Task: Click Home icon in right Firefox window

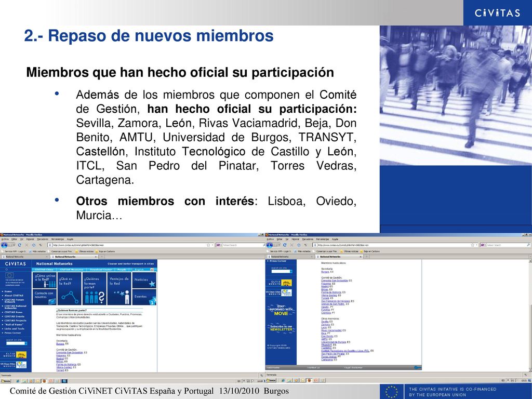Action: pyautogui.click(x=299, y=245)
